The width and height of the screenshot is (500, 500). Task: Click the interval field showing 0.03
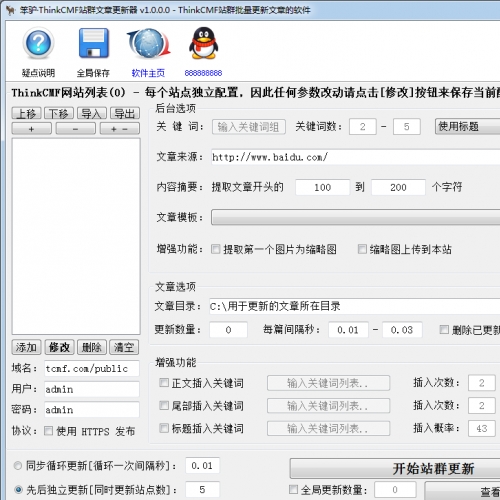click(x=402, y=330)
